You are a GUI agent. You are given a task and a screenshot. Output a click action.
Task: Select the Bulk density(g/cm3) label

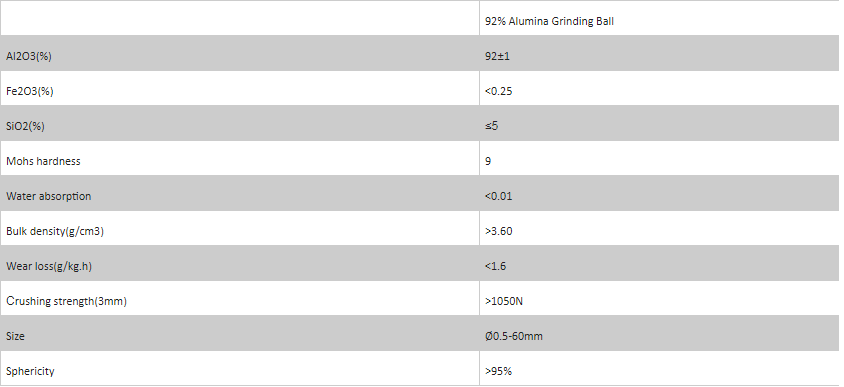point(55,231)
